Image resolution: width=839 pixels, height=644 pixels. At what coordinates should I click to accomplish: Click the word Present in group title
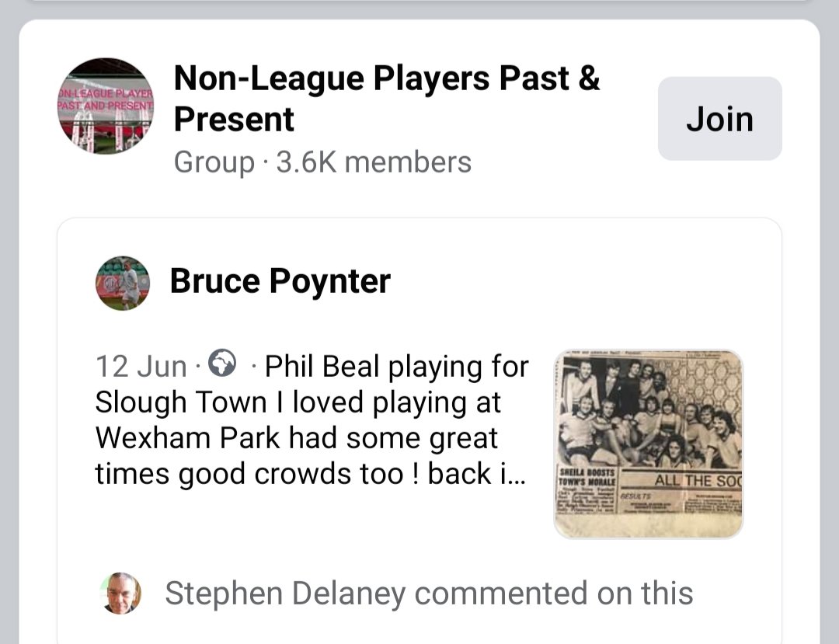click(234, 120)
